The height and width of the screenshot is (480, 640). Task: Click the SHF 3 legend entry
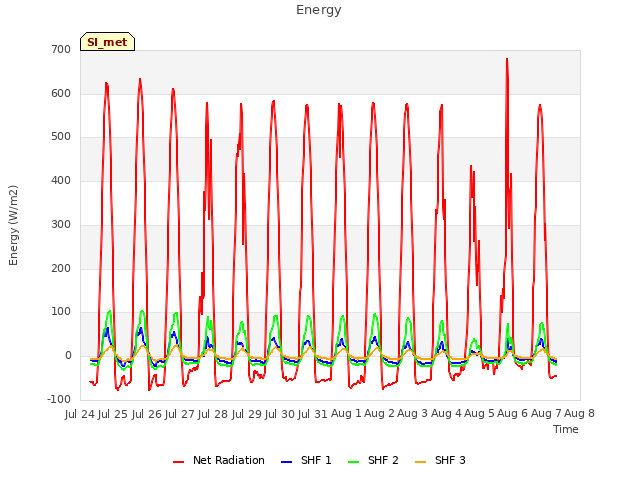pos(440,460)
